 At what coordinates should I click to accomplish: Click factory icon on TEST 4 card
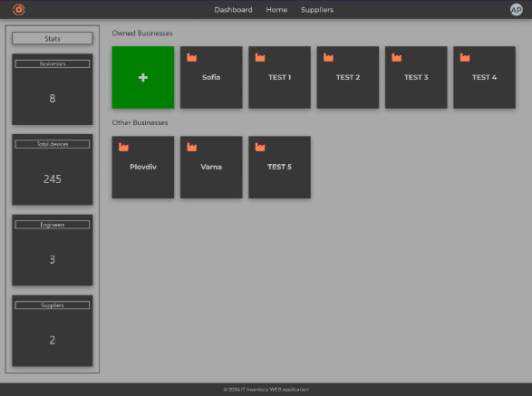pyautogui.click(x=465, y=57)
